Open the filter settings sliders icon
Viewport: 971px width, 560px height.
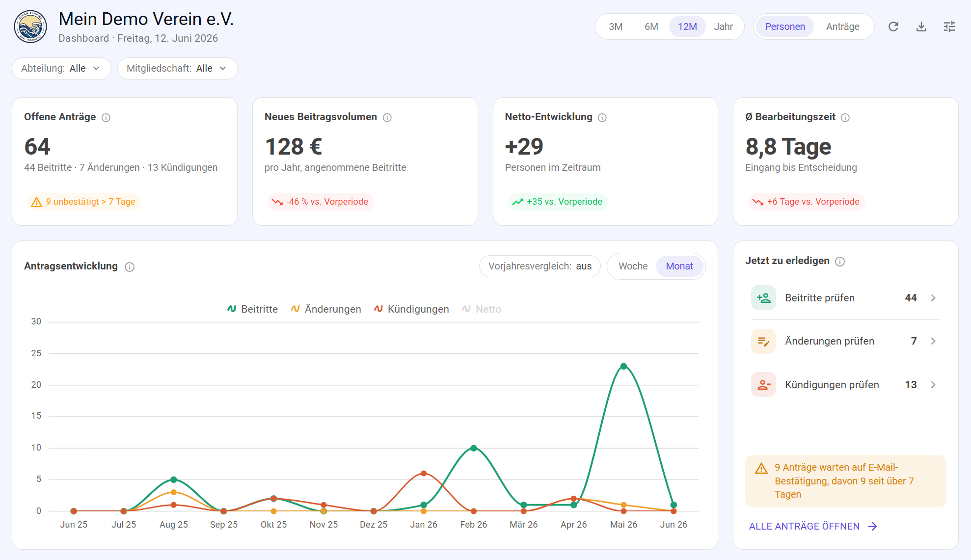949,27
